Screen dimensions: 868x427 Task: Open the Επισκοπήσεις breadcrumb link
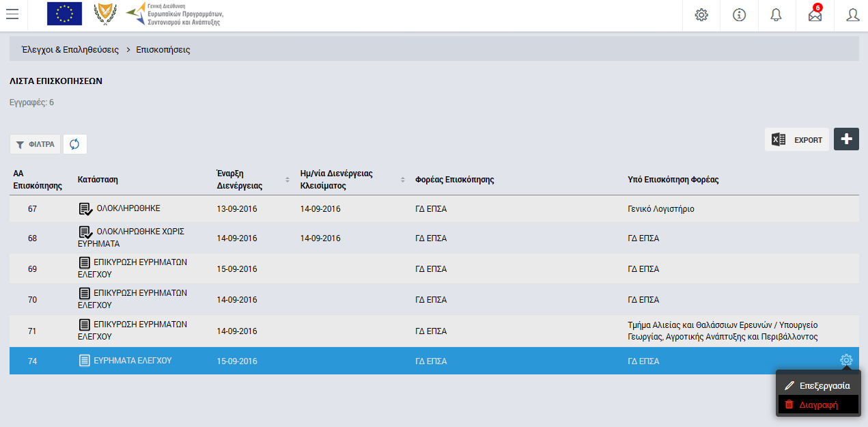click(x=163, y=50)
